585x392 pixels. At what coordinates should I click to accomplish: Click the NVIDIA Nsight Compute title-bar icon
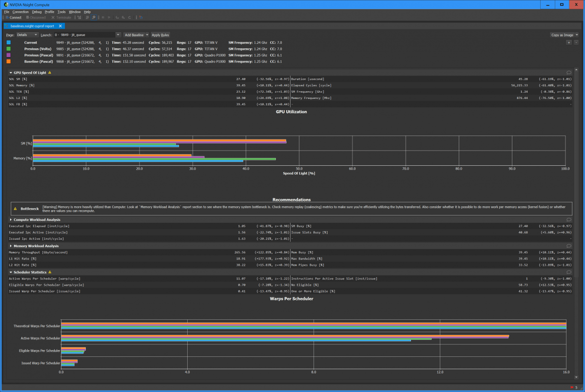(x=5, y=4)
